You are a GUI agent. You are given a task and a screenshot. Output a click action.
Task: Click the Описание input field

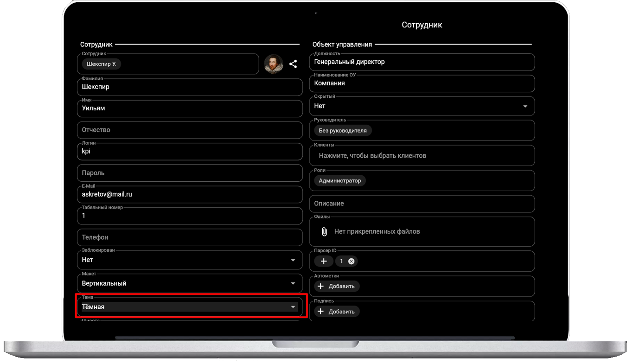click(422, 204)
